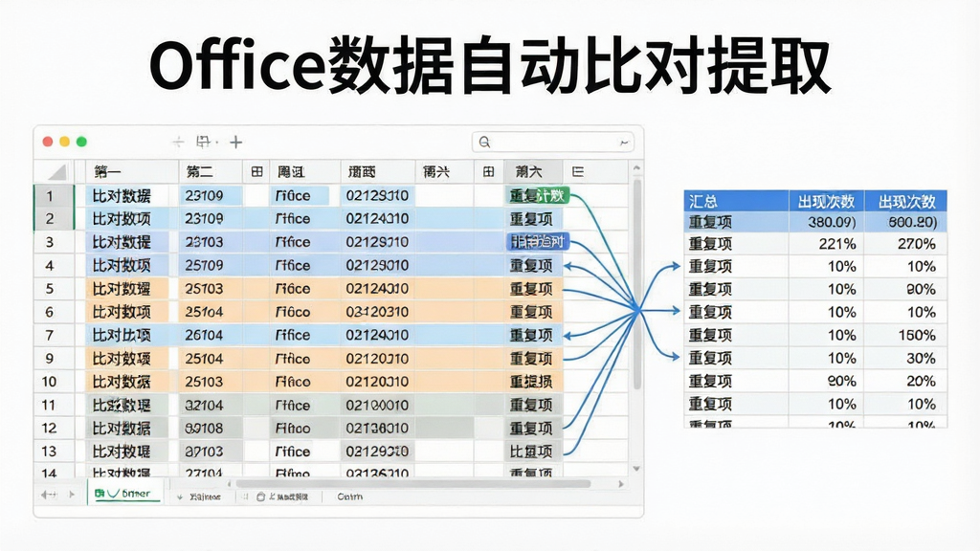
Task: Click the select-all corner triangle
Action: 56,172
